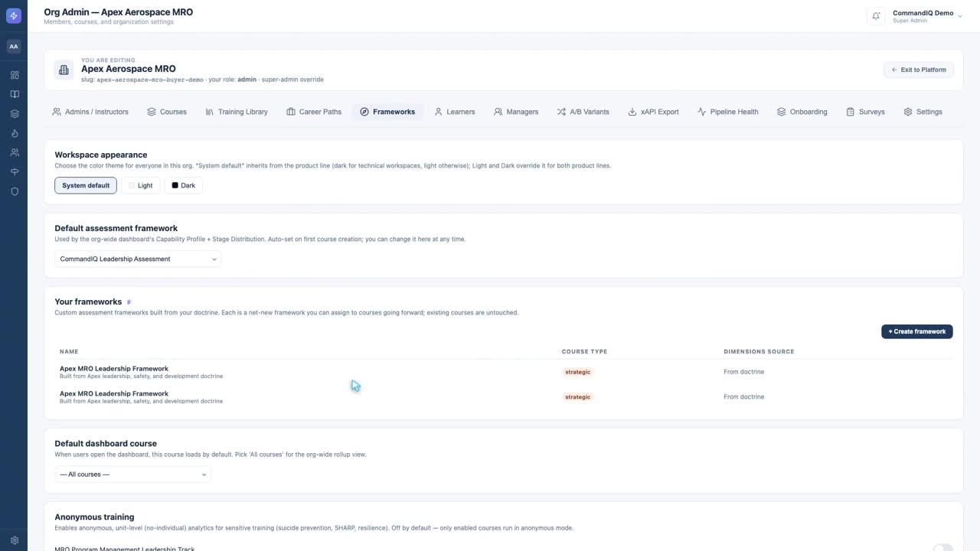Click Exit to Platform button
The height and width of the screenshot is (551, 980).
pos(919,70)
